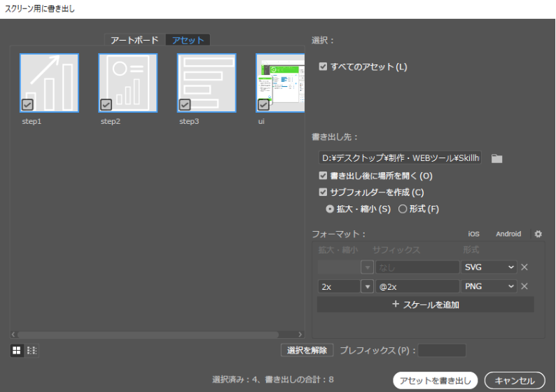The width and height of the screenshot is (556, 392).
Task: Switch to small thumbnail list view
Action: (32, 351)
